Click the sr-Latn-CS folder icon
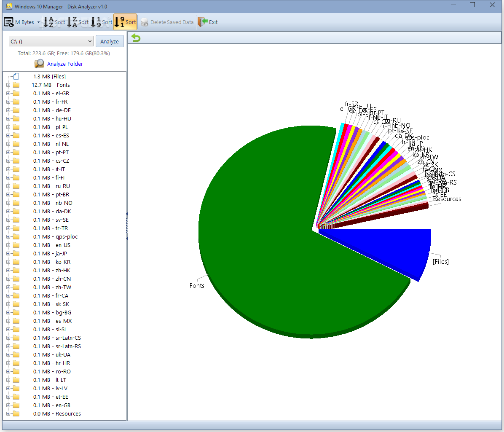 [x=16, y=338]
